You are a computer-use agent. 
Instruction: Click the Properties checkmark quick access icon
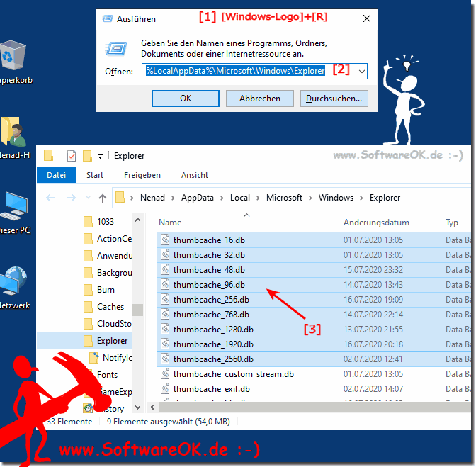point(72,156)
